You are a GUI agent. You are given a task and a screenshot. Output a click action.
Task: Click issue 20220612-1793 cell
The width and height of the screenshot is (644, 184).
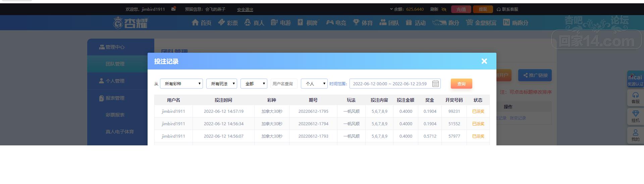click(313, 136)
